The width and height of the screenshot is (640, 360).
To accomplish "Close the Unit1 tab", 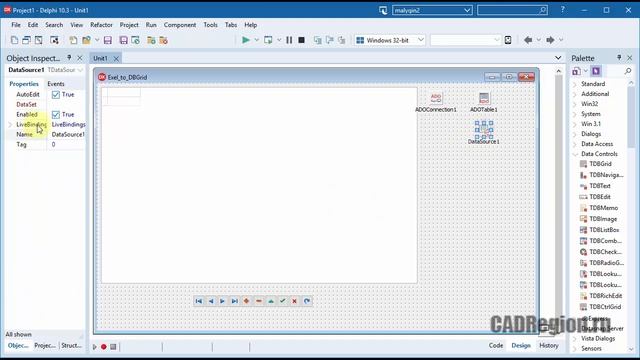I will [x=116, y=59].
